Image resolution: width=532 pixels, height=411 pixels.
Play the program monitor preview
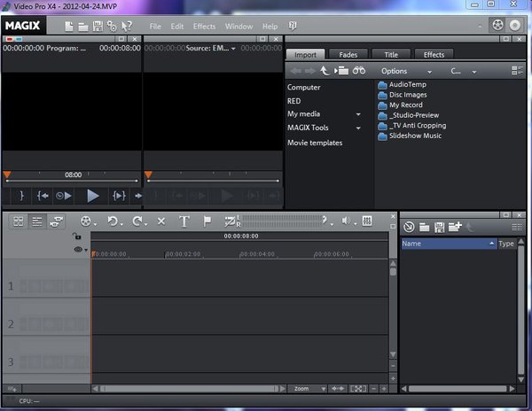(x=92, y=195)
